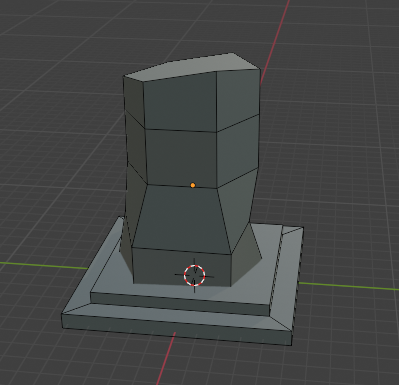This screenshot has width=399, height=385.
Task: Select the bottom slab's front vertical face
Action: point(177,330)
